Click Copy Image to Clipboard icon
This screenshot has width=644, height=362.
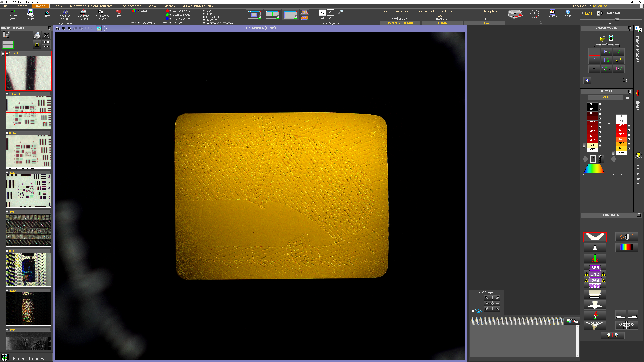pyautogui.click(x=101, y=12)
